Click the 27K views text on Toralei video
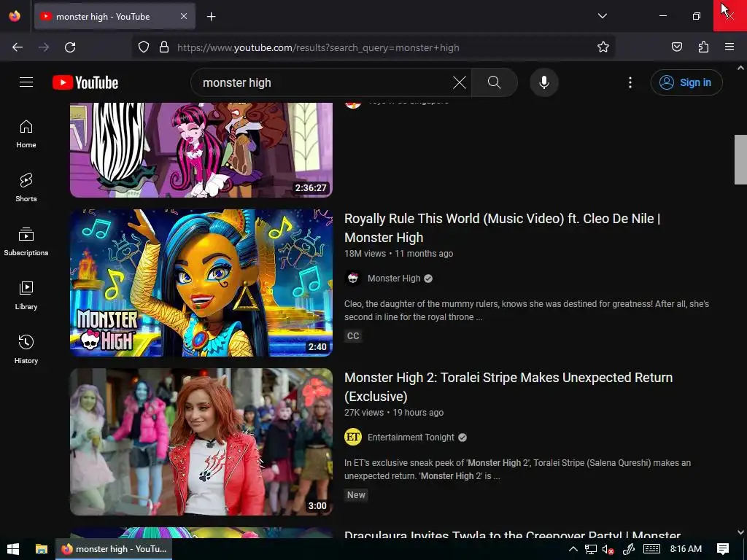The height and width of the screenshot is (560, 747). 364,413
